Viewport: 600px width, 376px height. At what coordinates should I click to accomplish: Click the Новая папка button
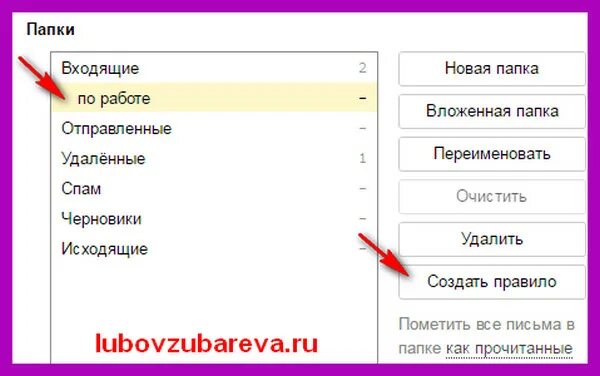tap(492, 69)
